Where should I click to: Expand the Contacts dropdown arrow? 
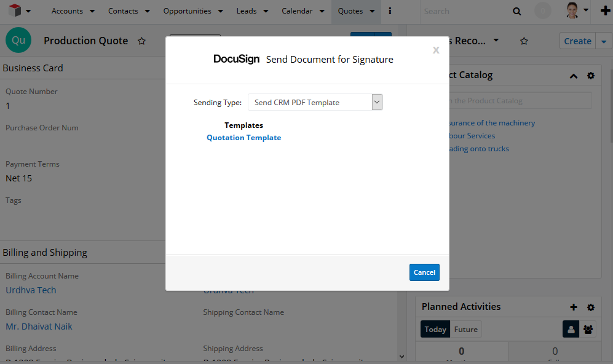(148, 11)
